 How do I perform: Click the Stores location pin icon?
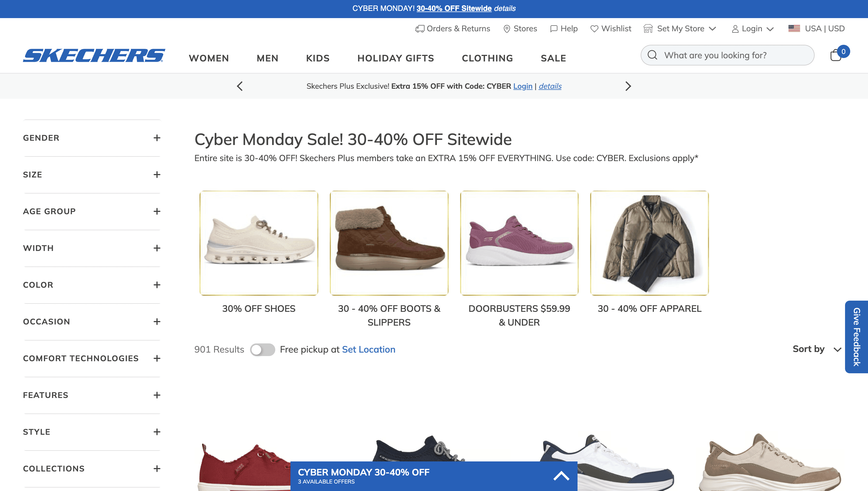pyautogui.click(x=506, y=29)
